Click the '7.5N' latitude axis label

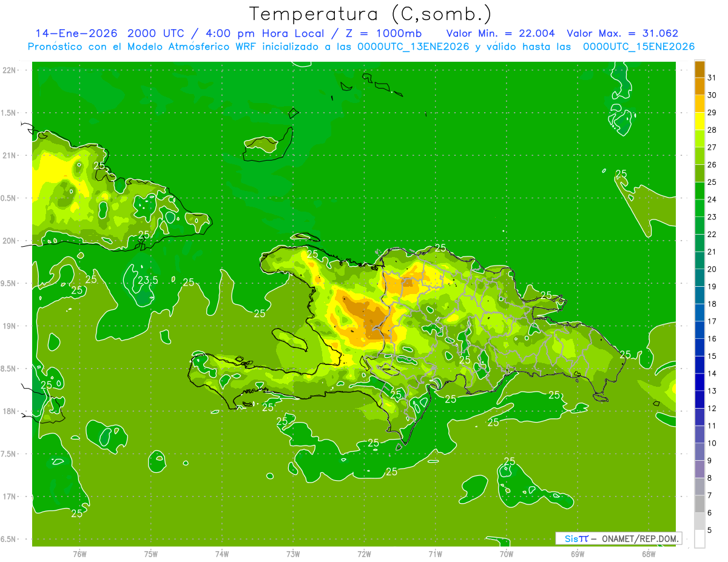tap(9, 454)
